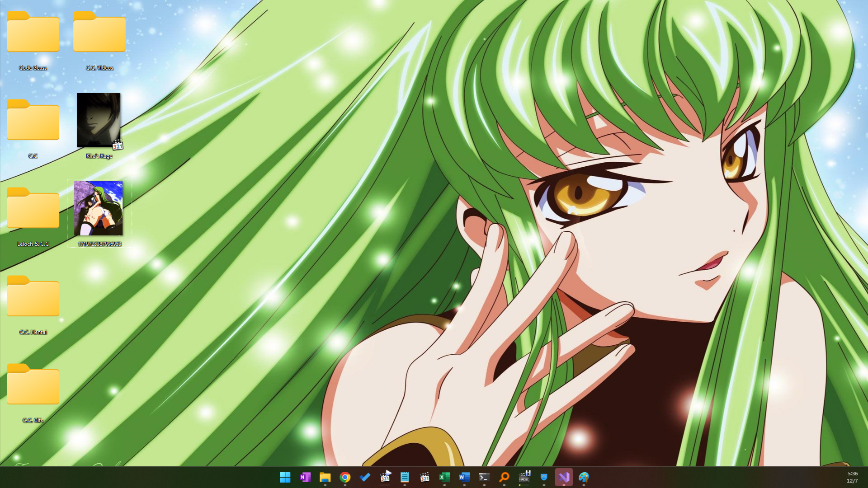Launch Google Chrome

(345, 477)
